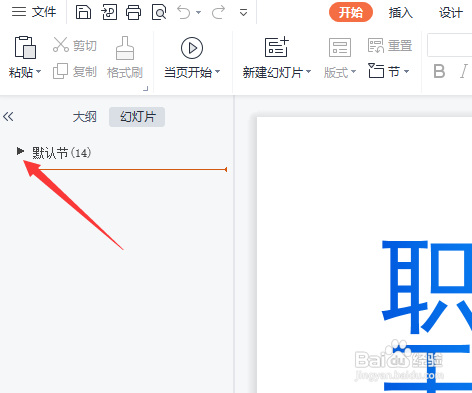472x393 pixels.
Task: Open Print Preview icon
Action: (159, 12)
